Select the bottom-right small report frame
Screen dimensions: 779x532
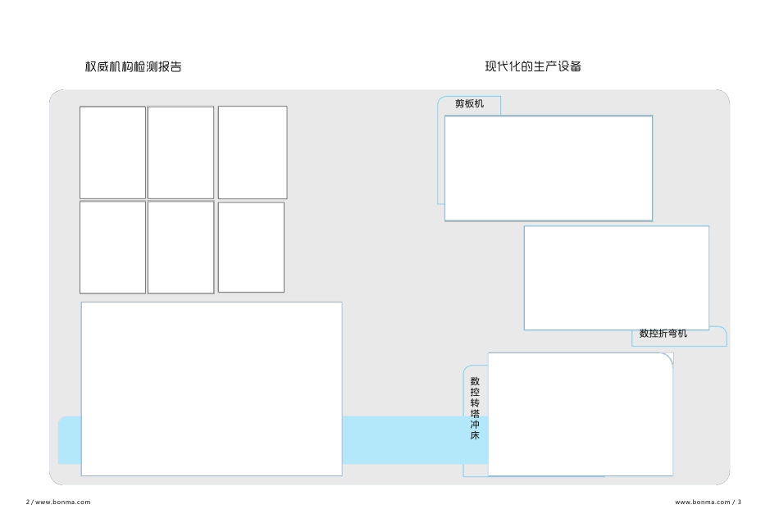[x=251, y=247]
